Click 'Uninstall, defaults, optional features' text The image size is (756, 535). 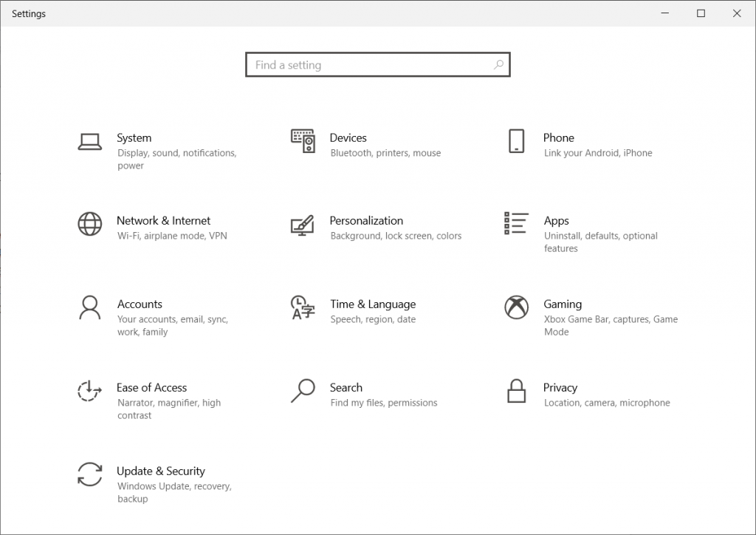point(601,242)
